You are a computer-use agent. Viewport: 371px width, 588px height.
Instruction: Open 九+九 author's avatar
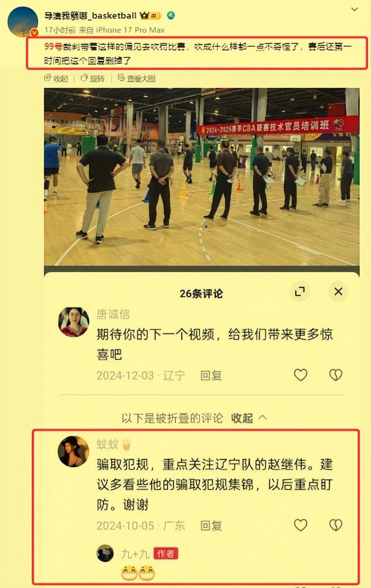[x=105, y=553]
